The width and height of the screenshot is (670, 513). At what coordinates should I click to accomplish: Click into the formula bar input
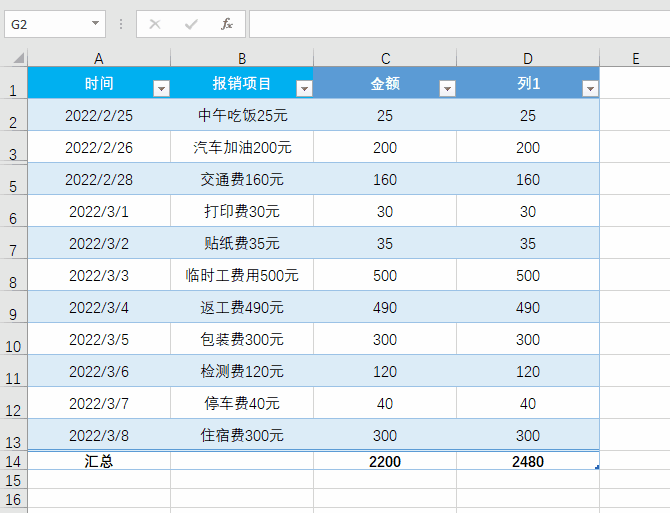tap(459, 24)
